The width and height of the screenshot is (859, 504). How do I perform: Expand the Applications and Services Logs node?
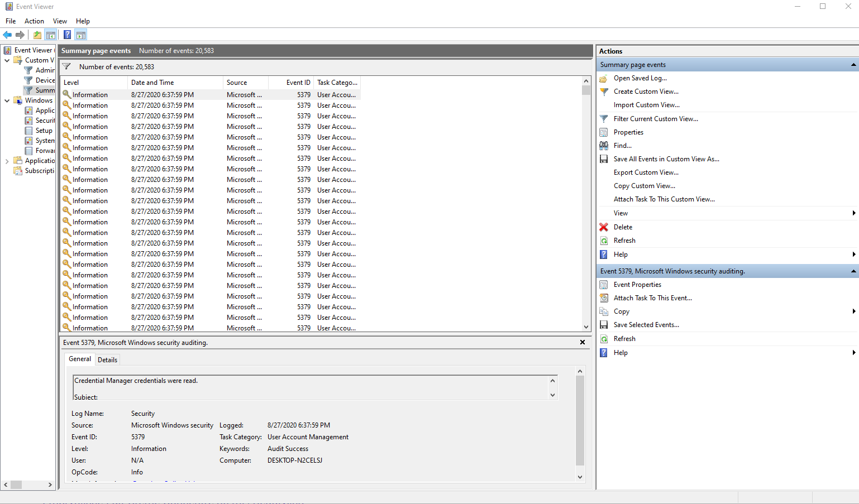pyautogui.click(x=7, y=161)
